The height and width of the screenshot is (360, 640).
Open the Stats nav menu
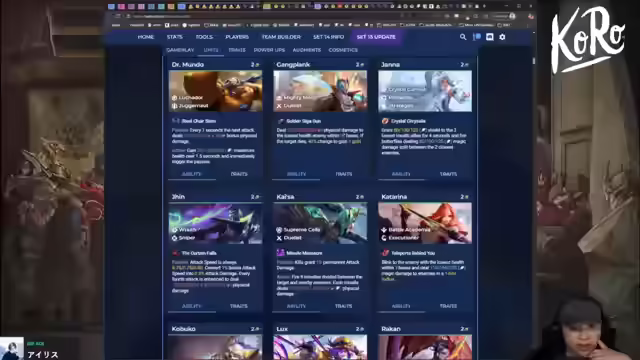click(x=175, y=37)
